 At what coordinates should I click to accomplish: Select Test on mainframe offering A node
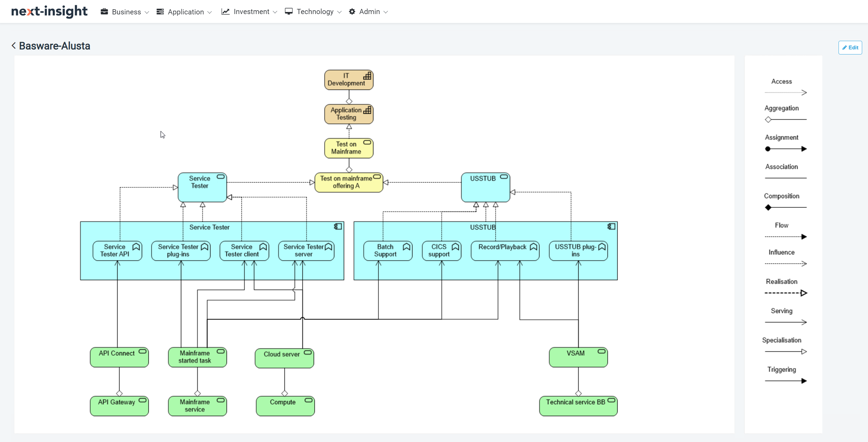coord(349,183)
